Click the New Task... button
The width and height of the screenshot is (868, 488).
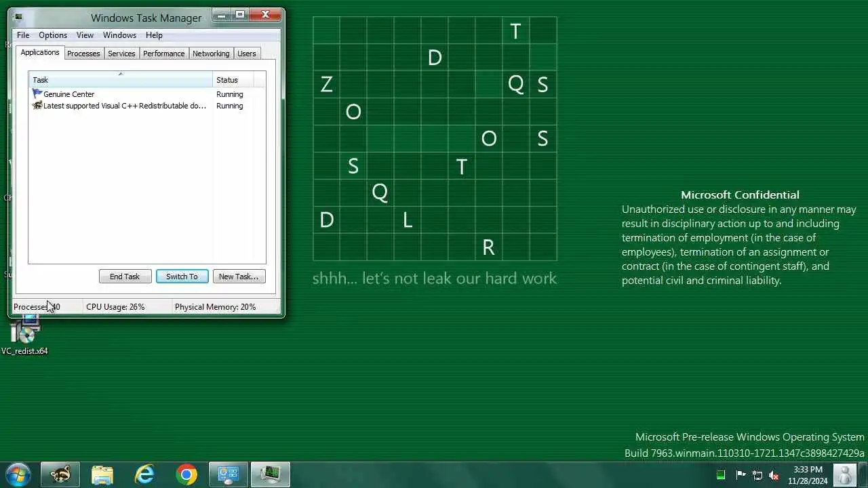[239, 277]
